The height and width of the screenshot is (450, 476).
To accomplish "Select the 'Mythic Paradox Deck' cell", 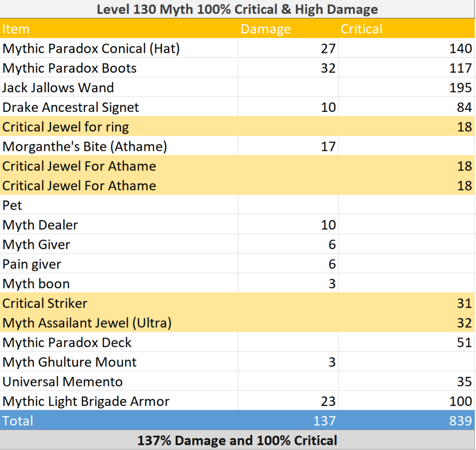I will (x=119, y=342).
